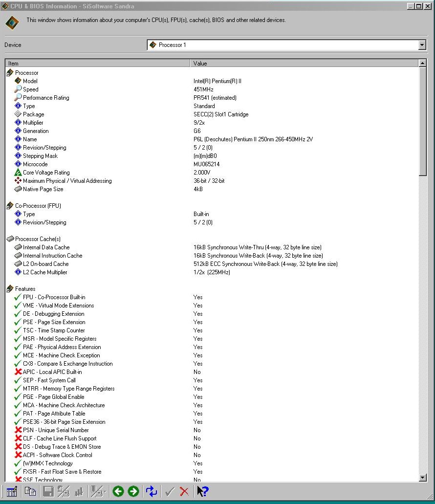Click the Maximum Physical / Virtual Addressing icon
The width and height of the screenshot is (435, 504).
[18, 181]
